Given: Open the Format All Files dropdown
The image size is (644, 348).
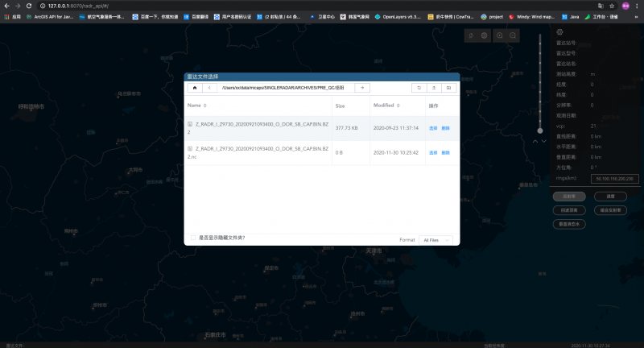Looking at the screenshot, I should point(437,240).
